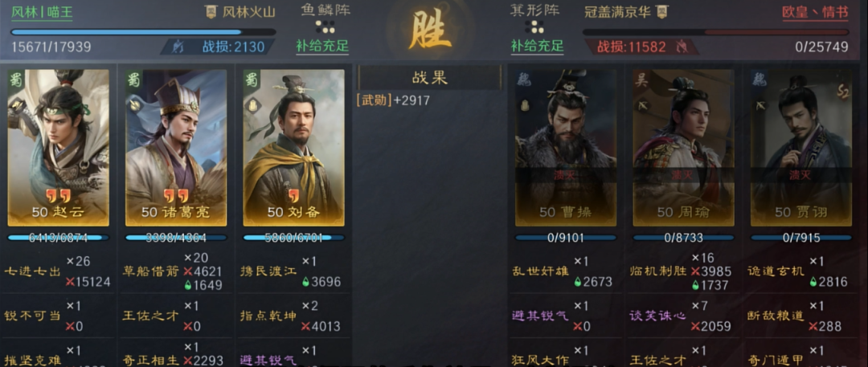The width and height of the screenshot is (868, 367).
Task: Click left side 补给充足 supply status
Action: 322,46
